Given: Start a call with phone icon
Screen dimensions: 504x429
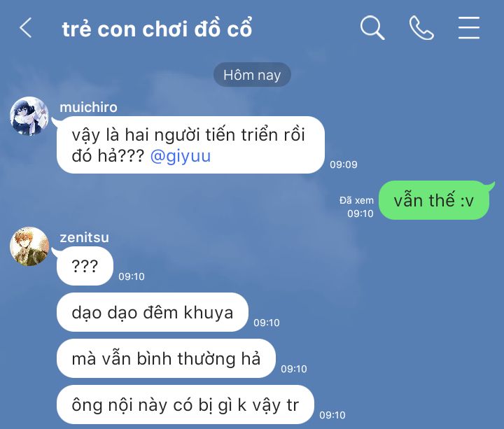Looking at the screenshot, I should click(421, 28).
